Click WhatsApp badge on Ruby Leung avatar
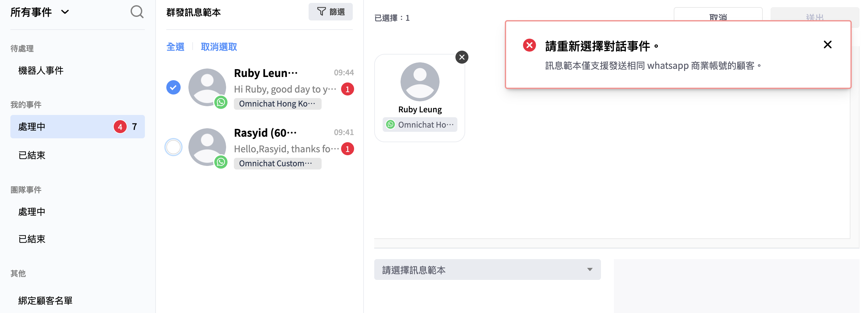Viewport: 868px width, 313px height. point(221,102)
